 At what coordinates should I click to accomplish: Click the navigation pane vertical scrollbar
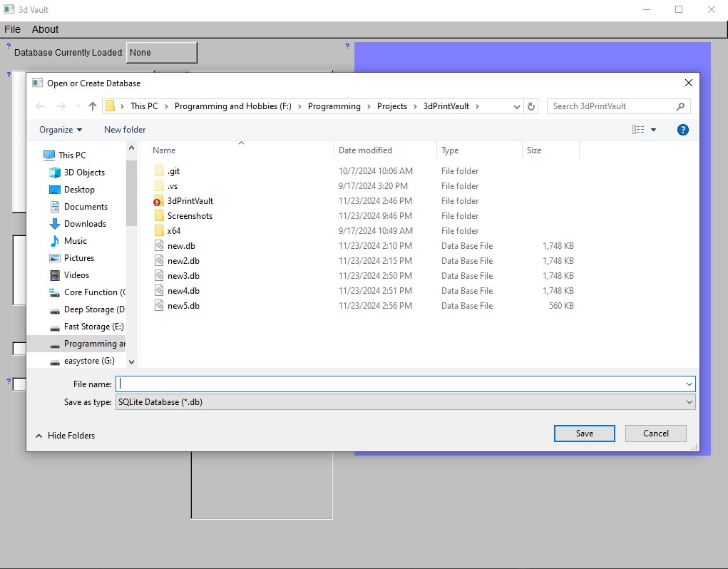pos(131,193)
